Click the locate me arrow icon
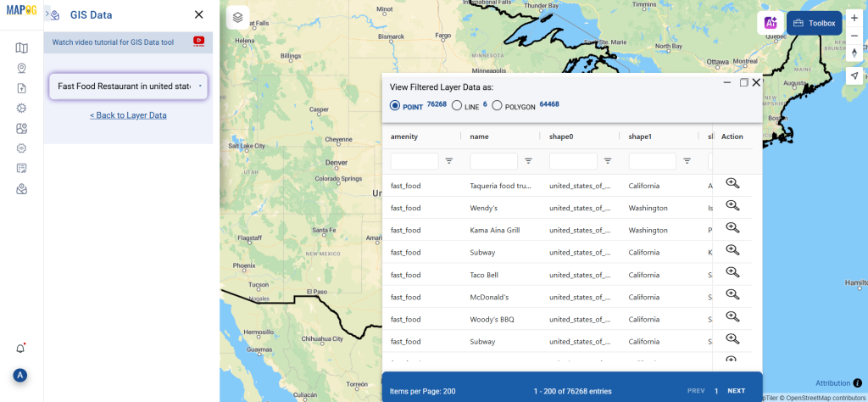This screenshot has width=868, height=402. click(854, 76)
